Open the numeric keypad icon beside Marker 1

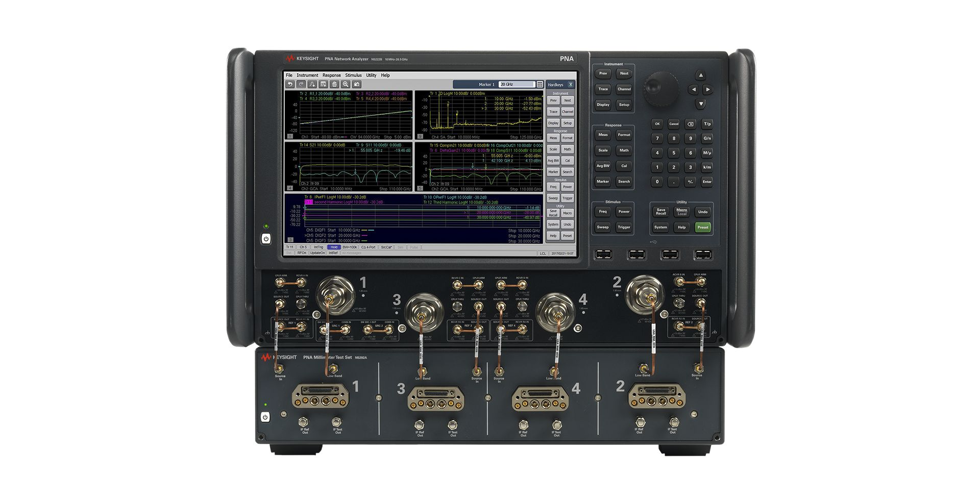(x=540, y=84)
